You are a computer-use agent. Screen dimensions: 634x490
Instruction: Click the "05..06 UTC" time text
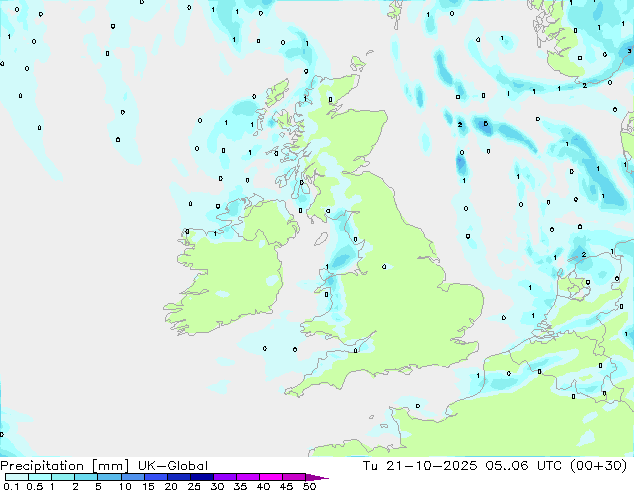coord(524,466)
